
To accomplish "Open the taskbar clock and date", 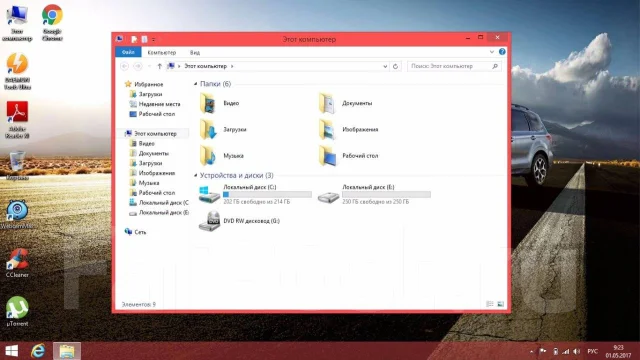I will point(618,351).
